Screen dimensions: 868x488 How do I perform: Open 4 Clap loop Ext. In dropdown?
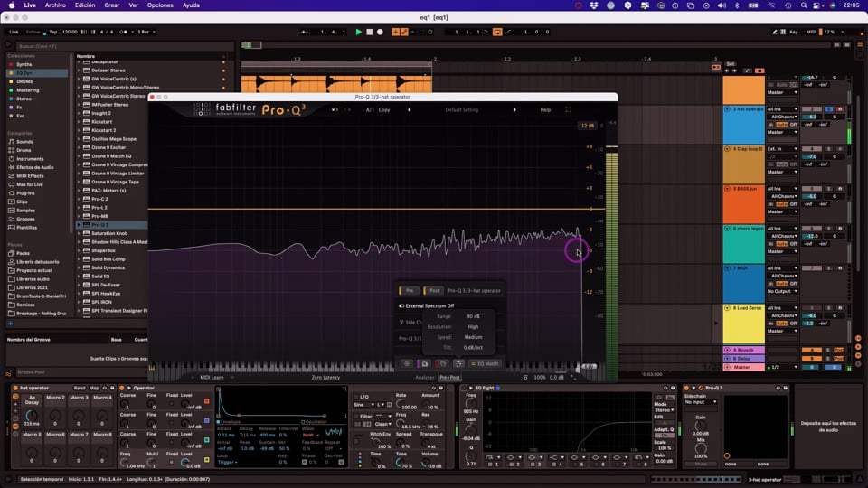coord(782,149)
